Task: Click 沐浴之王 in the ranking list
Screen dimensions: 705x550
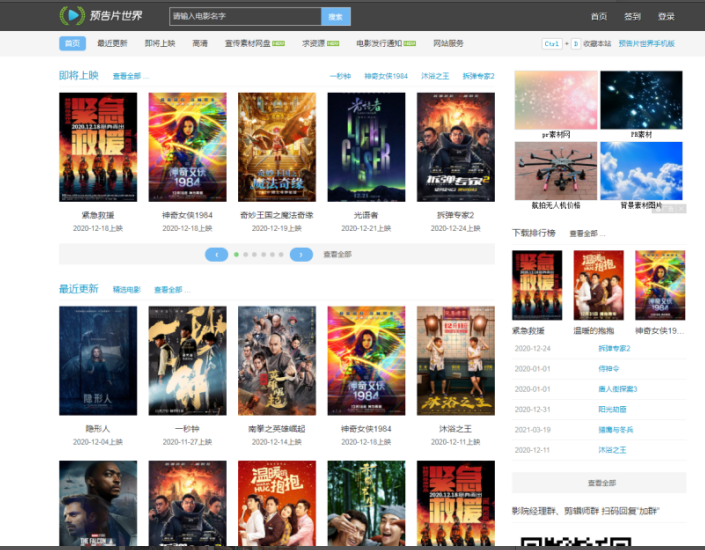Action: (612, 450)
